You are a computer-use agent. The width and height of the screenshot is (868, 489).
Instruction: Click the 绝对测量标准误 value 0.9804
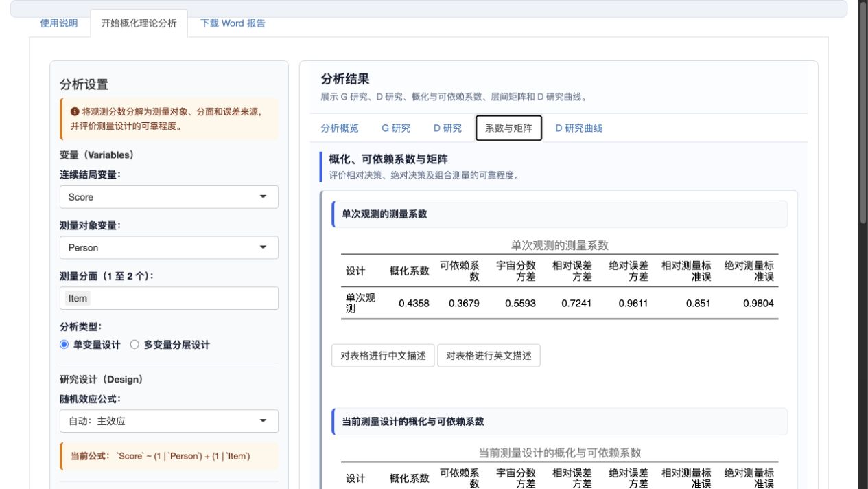pos(758,303)
